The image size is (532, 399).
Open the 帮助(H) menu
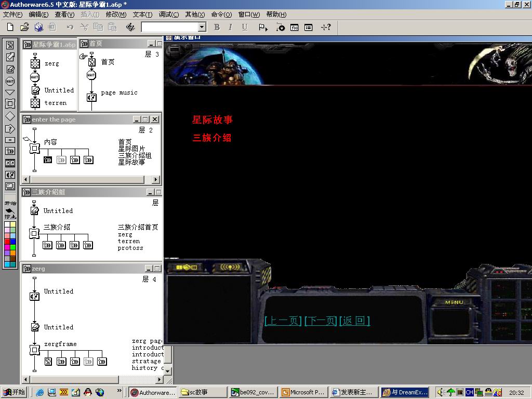[x=276, y=14]
